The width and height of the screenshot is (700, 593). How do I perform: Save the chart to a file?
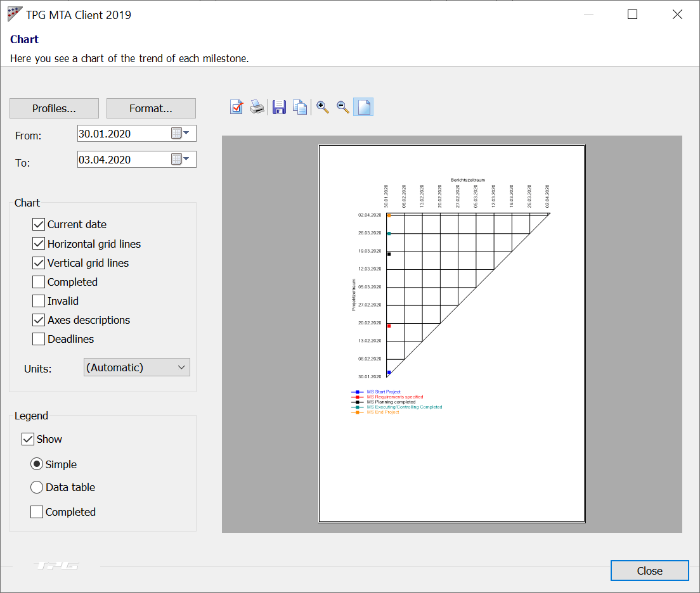(x=278, y=106)
